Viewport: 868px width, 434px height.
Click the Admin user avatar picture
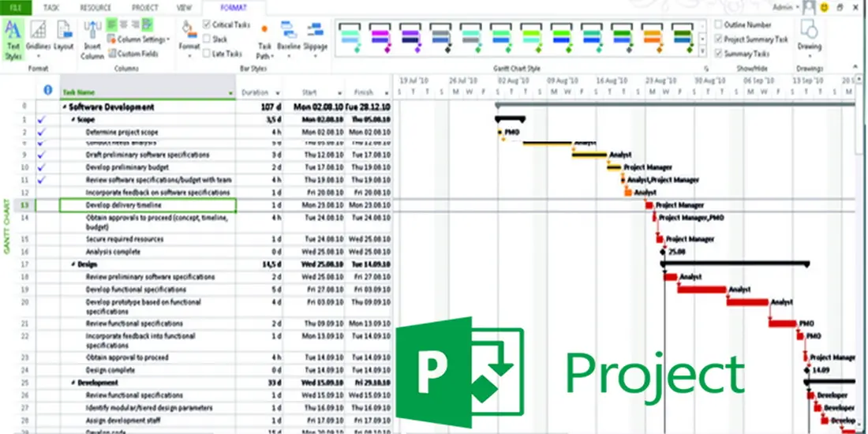point(810,7)
